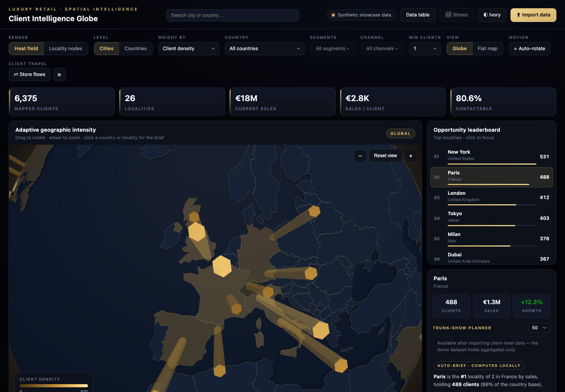This screenshot has height=392, width=565.
Task: Open the Weight by Client density dropdown
Action: [189, 49]
